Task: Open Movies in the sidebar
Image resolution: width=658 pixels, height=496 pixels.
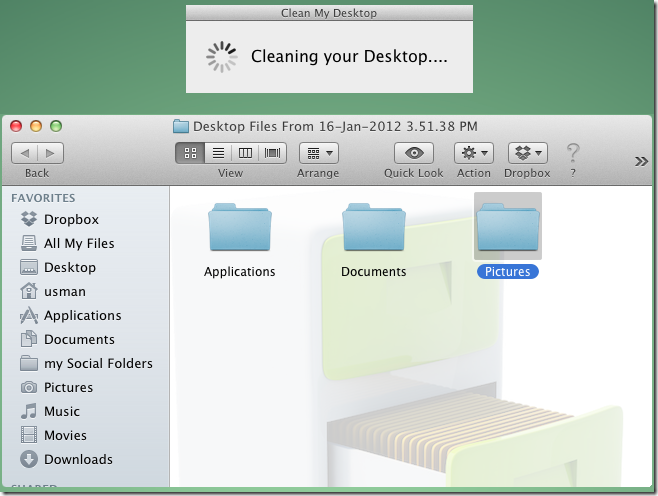Action: [85, 435]
